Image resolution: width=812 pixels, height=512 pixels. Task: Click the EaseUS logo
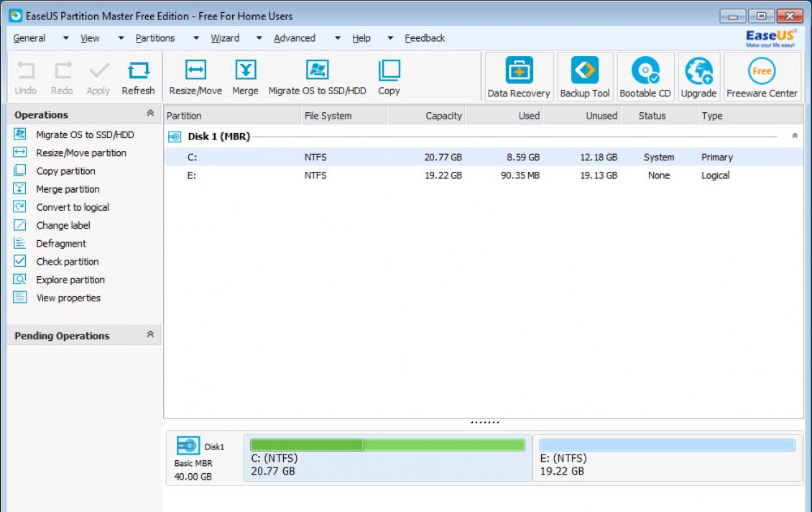pos(770,38)
